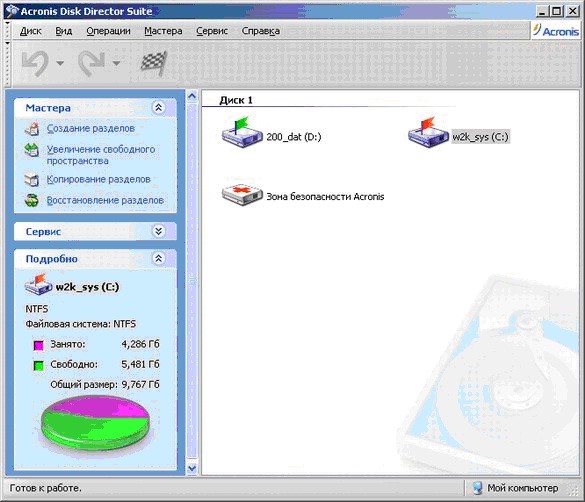585x502 pixels.
Task: Click the Мой компьютер status bar icon
Action: [478, 488]
